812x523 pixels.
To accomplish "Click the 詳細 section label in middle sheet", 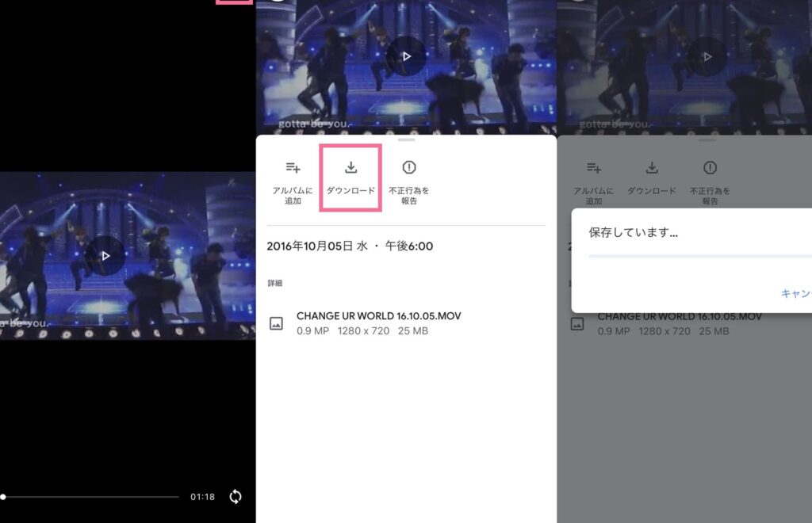I will [x=274, y=283].
